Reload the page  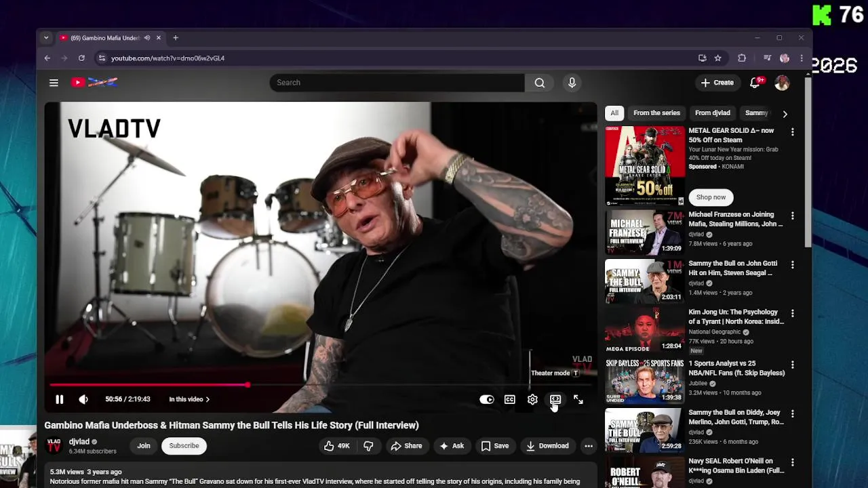(x=81, y=58)
